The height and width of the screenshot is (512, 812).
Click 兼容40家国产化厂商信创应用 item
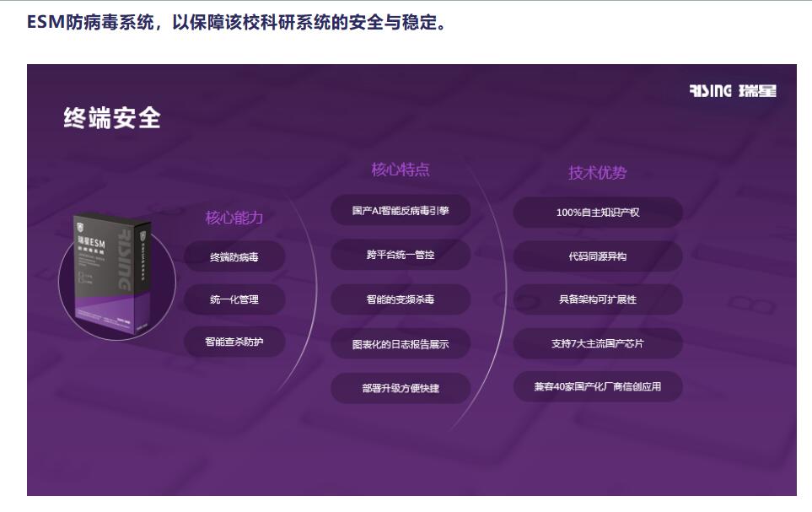[x=598, y=386]
